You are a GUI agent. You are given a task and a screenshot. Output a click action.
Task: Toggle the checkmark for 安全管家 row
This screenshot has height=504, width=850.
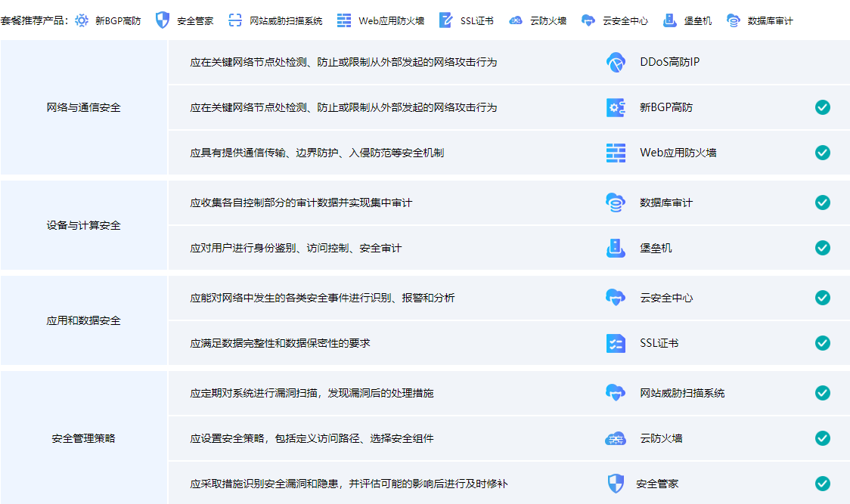tap(822, 484)
